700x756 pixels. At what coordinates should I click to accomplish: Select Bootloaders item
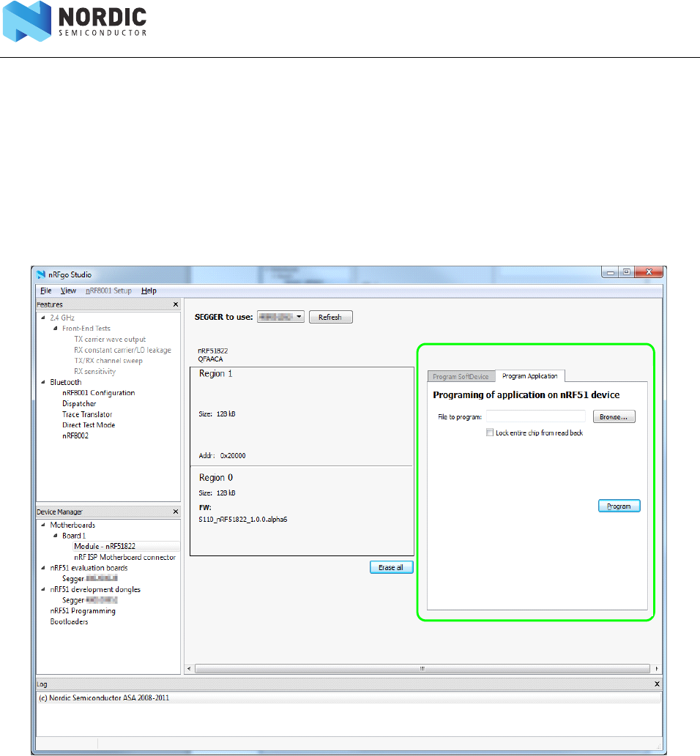click(69, 622)
